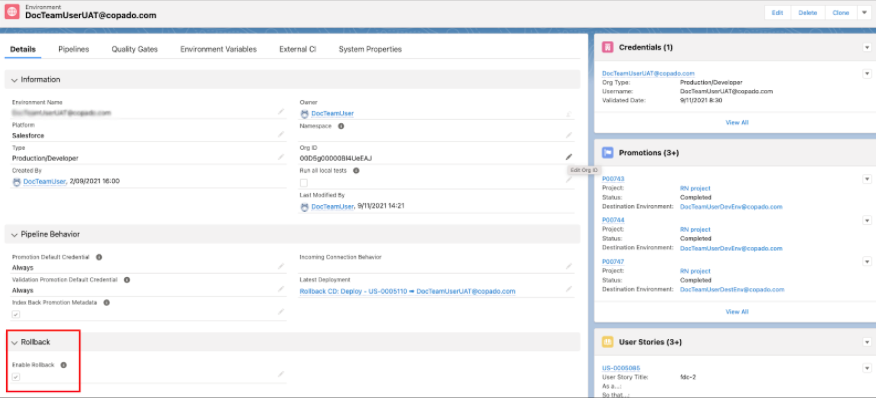
Task: Toggle Run all local tests checkbox
Action: pos(303,183)
